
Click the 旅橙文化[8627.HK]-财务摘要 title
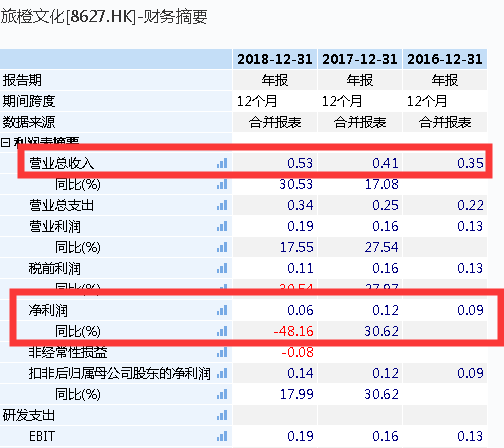(104, 16)
